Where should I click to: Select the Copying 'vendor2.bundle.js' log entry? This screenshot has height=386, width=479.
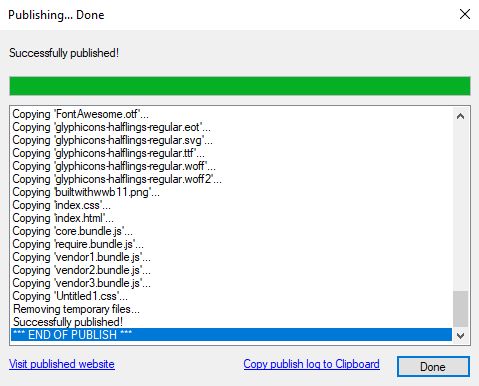(x=231, y=270)
